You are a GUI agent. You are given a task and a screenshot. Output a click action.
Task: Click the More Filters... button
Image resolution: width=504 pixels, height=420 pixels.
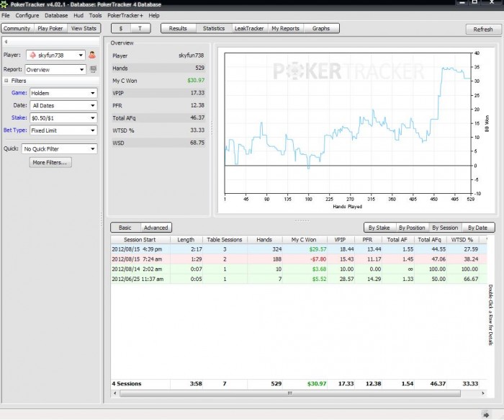click(x=50, y=162)
